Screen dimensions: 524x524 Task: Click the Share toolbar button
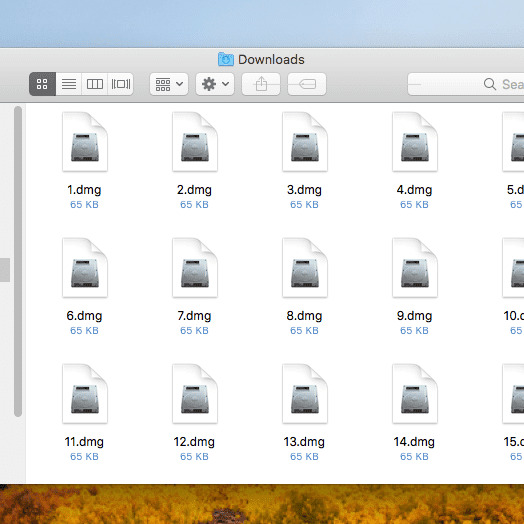point(261,84)
